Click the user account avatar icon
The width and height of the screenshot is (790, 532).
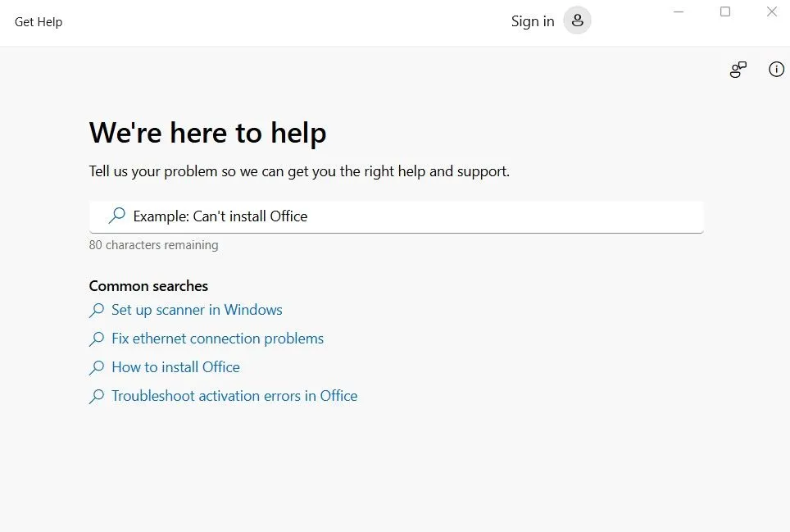click(x=577, y=20)
